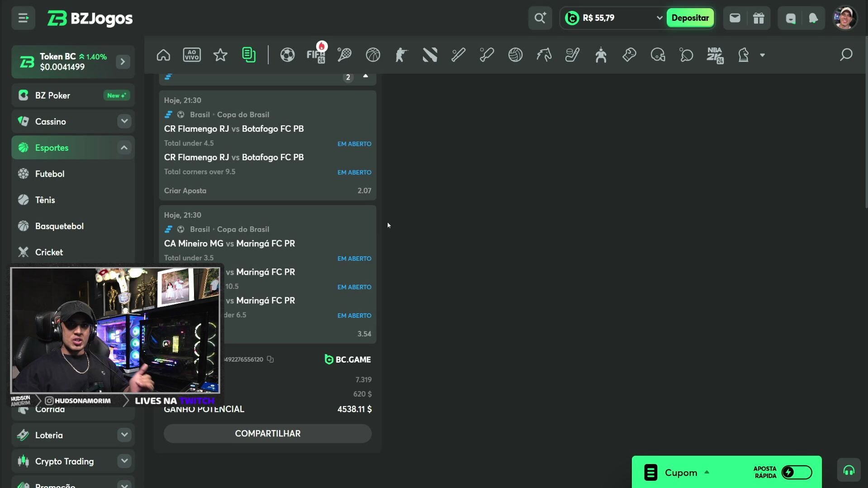Open the sportsbook search magnifier
868x488 pixels.
(846, 55)
